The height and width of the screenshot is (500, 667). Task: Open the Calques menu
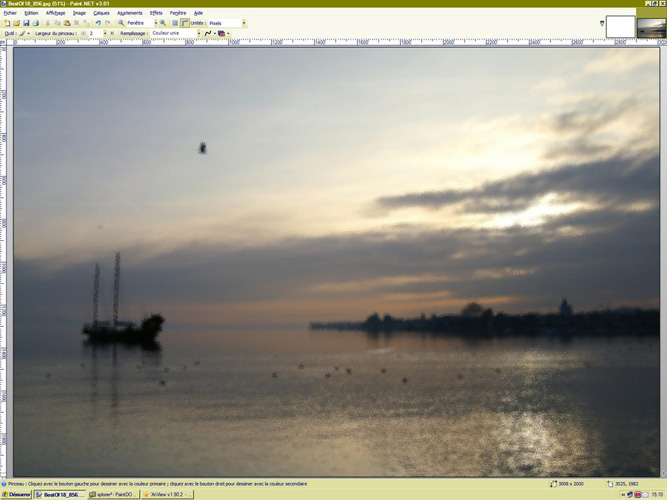click(x=101, y=13)
